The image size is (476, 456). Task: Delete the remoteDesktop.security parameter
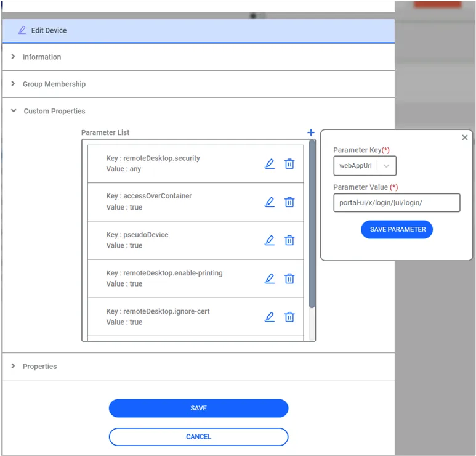(289, 164)
